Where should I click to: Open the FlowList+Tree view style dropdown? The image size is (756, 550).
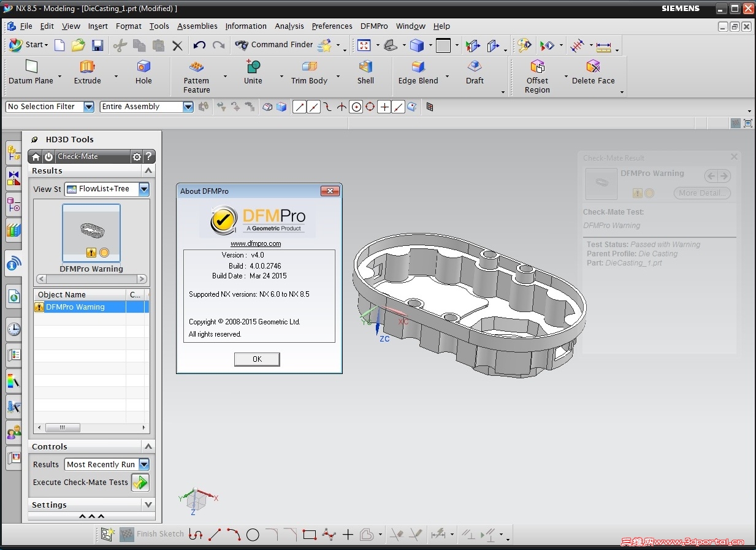coord(144,189)
